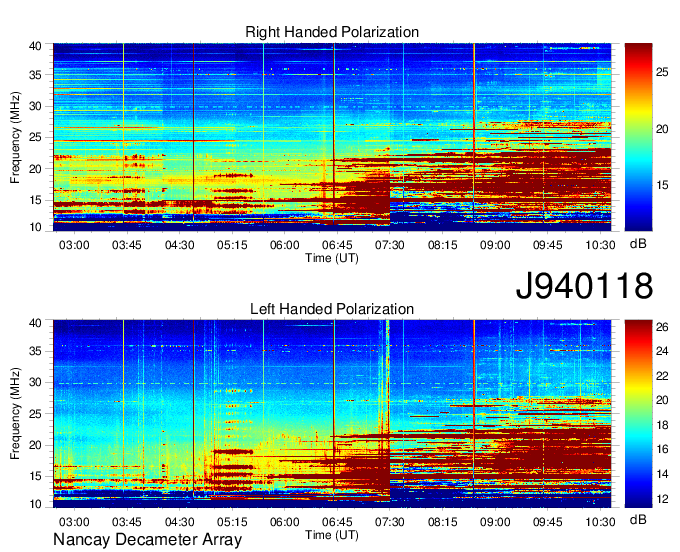
Task: Click the lower plot's Frequency (MHz) axis label
Action: [15, 414]
